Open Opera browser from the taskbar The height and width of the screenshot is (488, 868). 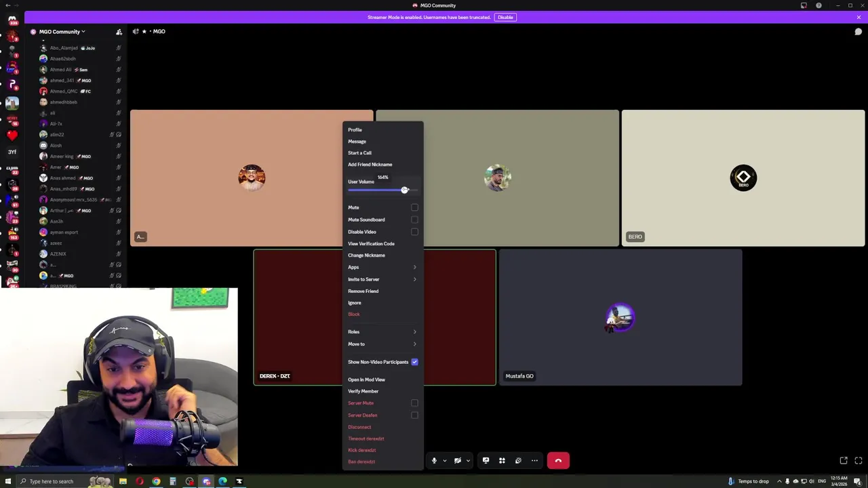(x=140, y=481)
